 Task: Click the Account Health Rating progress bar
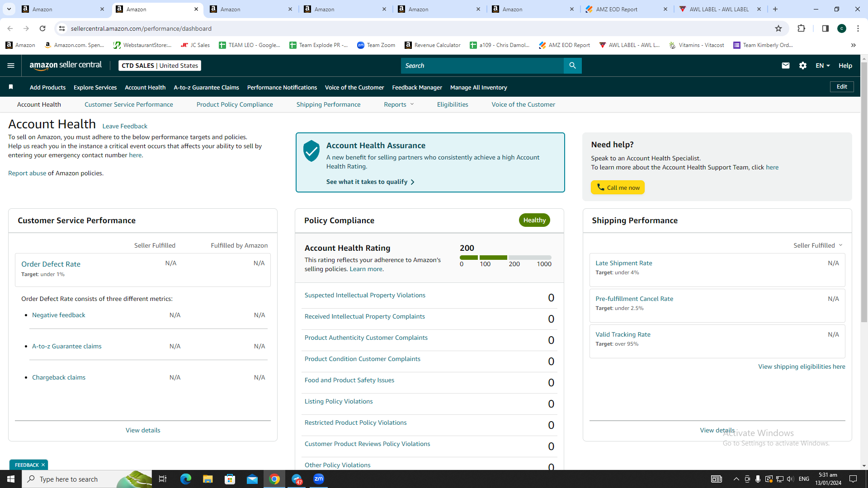pyautogui.click(x=505, y=258)
